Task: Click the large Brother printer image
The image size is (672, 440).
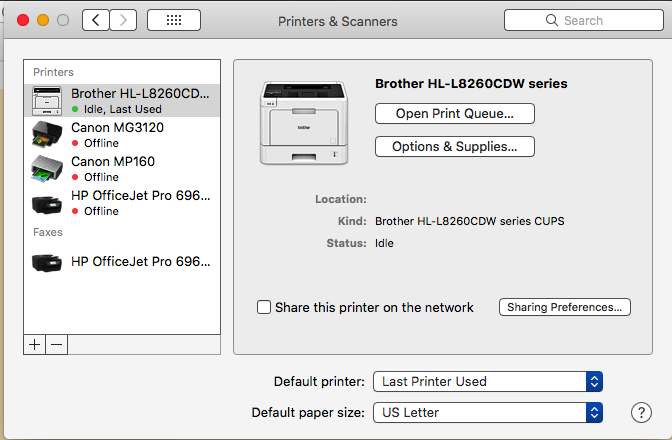Action: coord(303,123)
